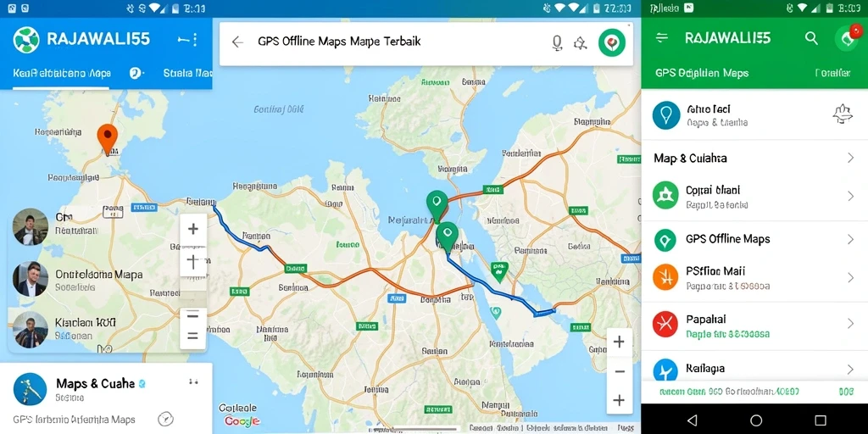Tap the clock icon in bottom-left card
This screenshot has width=868, height=434.
165,419
